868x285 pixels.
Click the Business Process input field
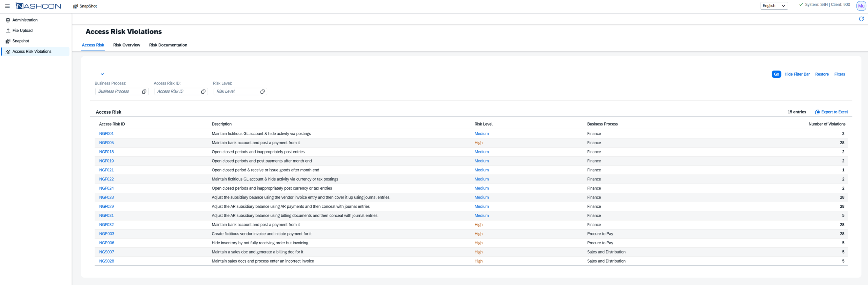[x=118, y=92]
